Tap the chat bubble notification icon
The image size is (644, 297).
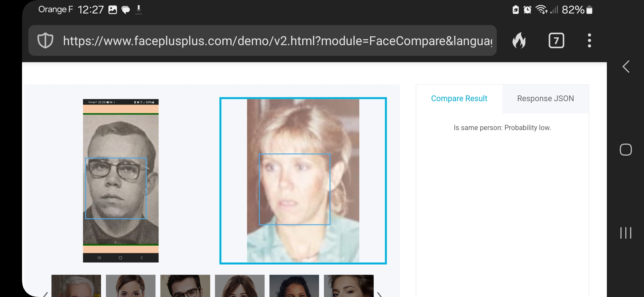point(126,10)
